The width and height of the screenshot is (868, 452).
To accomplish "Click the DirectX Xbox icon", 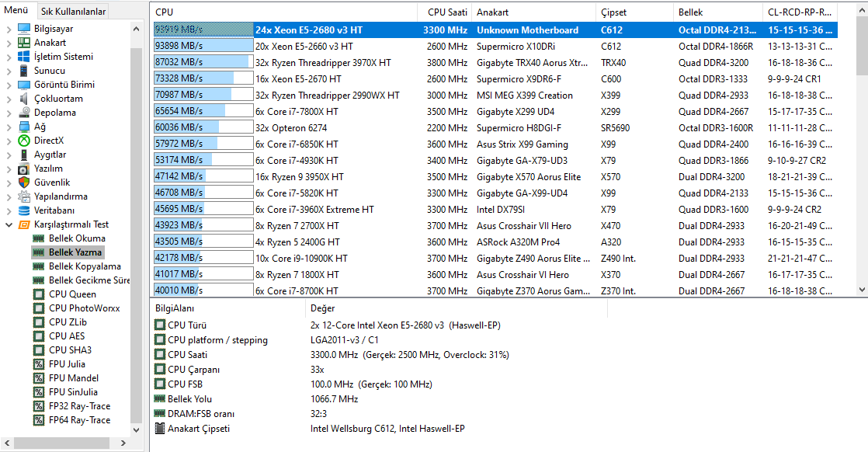I will 24,140.
